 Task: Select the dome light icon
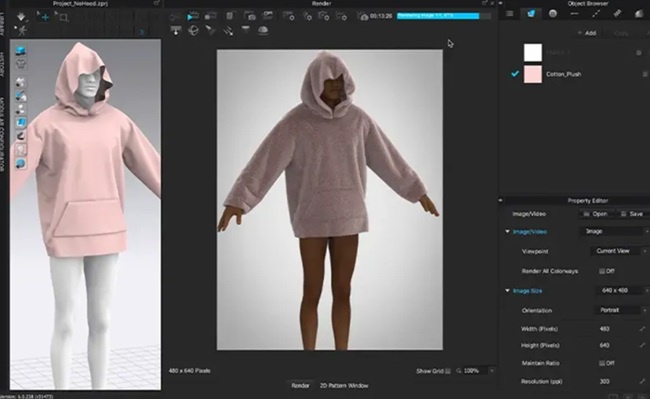(x=263, y=30)
